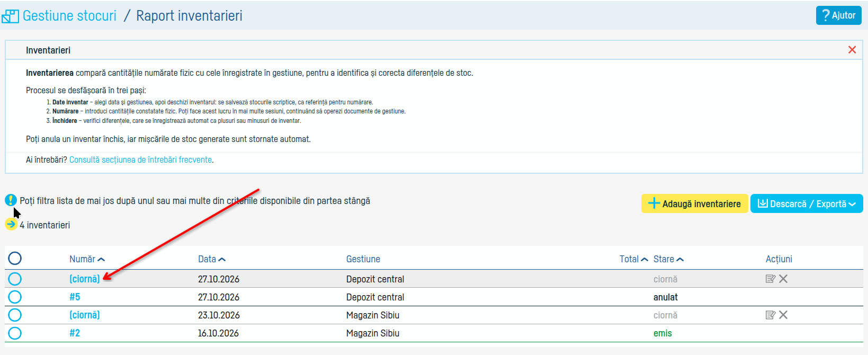Tick the selection circle for inventory #5
The image size is (868, 355).
point(15,297)
